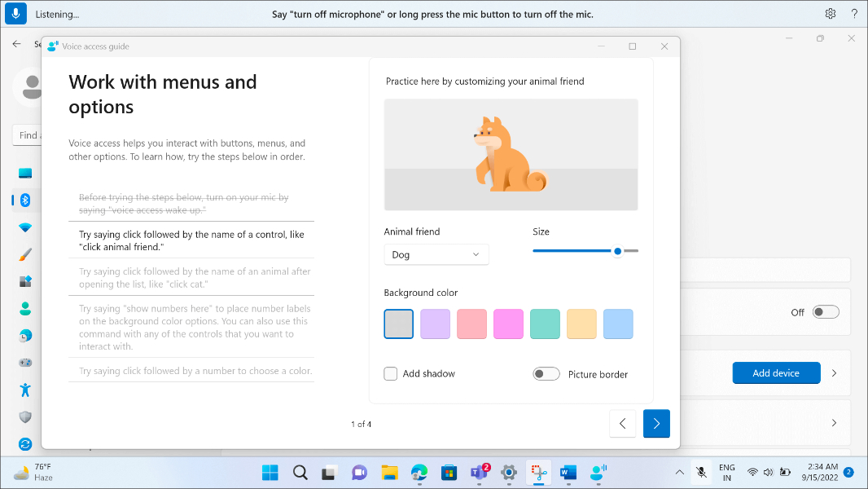This screenshot has width=868, height=489.
Task: Click the Add device button
Action: point(776,372)
